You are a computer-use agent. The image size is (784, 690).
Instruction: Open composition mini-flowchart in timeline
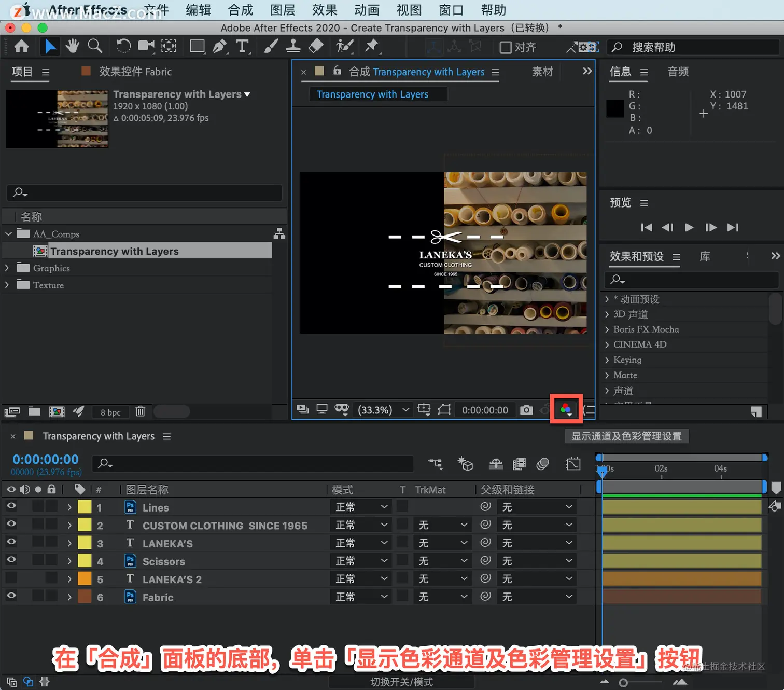435,463
